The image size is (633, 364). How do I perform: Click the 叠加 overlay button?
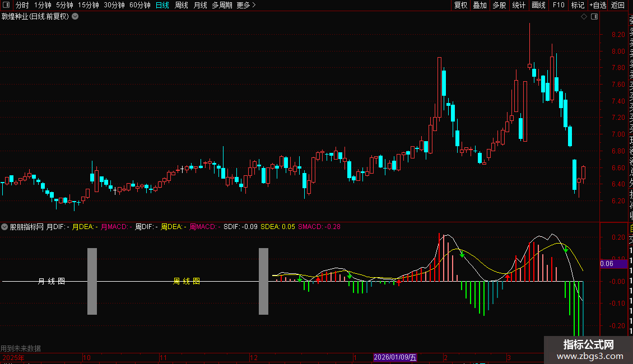[480, 5]
